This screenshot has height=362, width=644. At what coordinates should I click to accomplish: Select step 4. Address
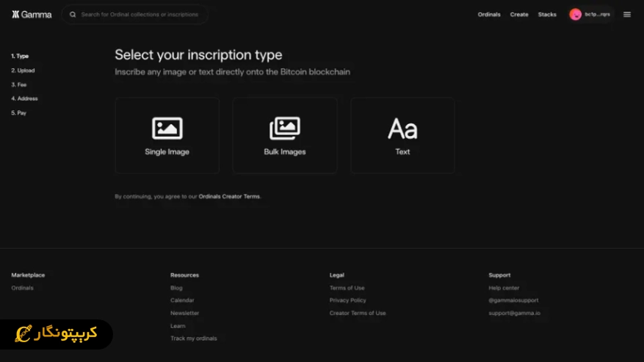pyautogui.click(x=25, y=98)
